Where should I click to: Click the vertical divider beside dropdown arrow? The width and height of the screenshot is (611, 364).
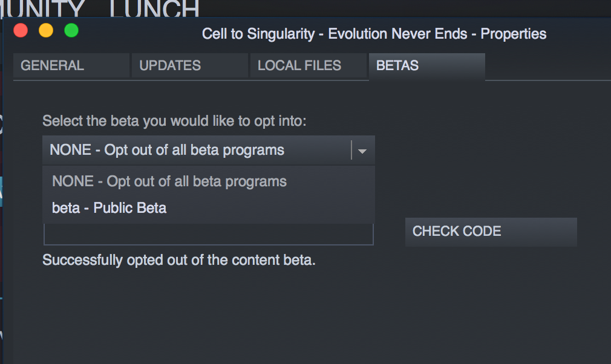click(351, 151)
